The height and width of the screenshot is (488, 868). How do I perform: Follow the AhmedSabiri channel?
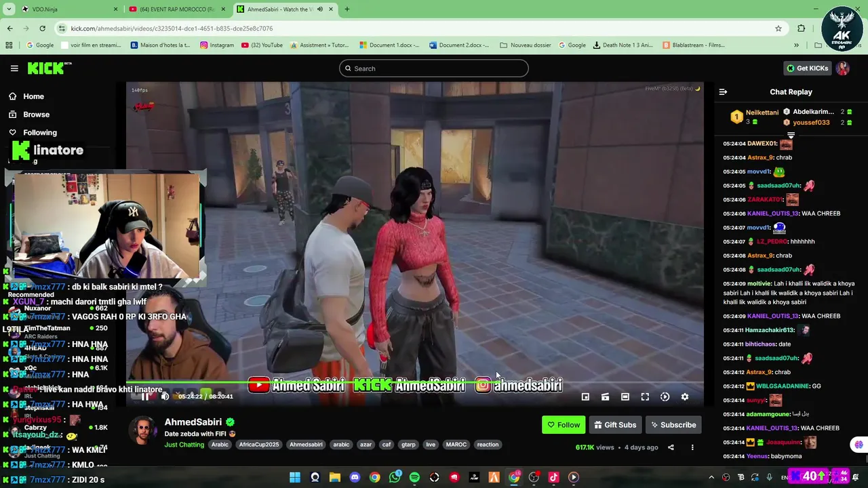564,425
